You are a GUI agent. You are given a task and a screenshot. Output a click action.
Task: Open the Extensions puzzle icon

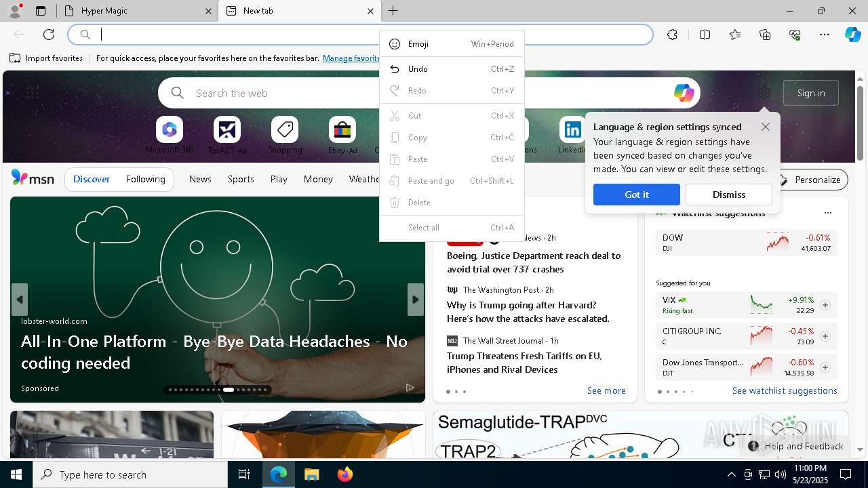[672, 35]
